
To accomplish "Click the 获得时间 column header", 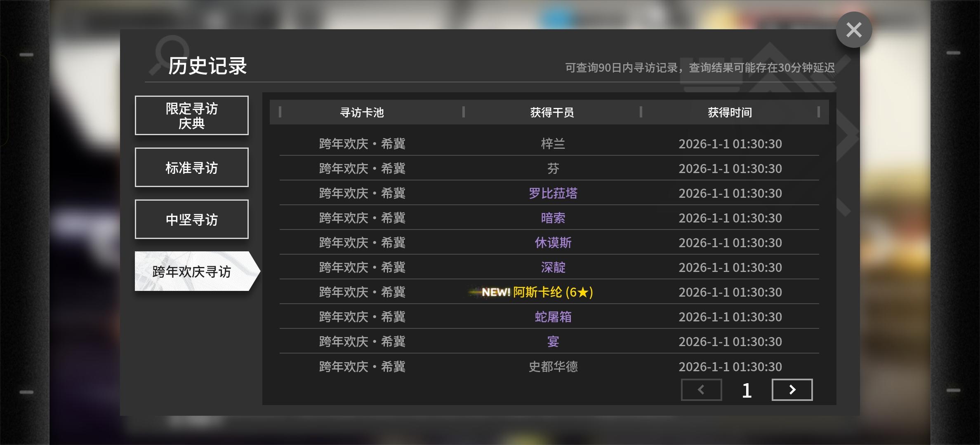I will (730, 112).
